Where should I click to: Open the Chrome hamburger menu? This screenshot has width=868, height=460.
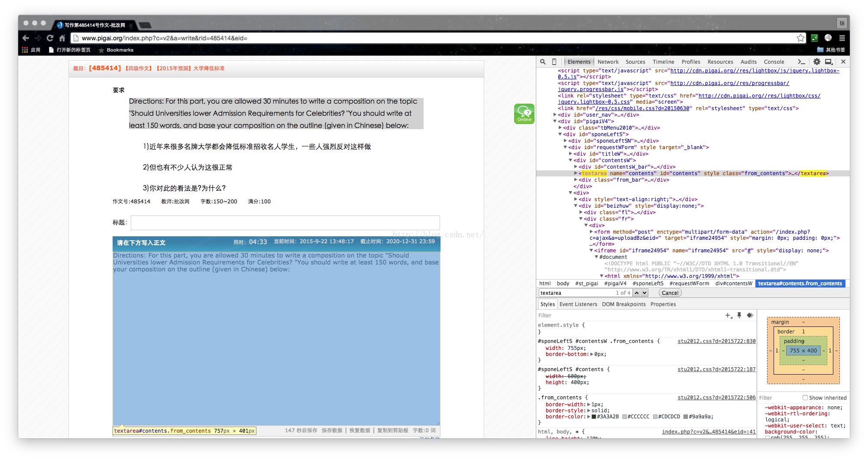[x=842, y=38]
